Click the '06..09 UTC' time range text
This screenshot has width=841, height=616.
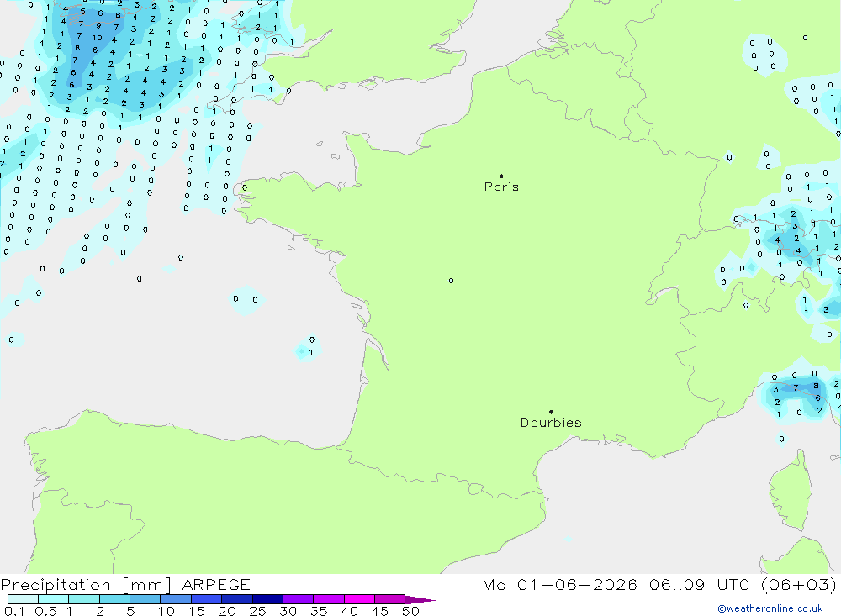coord(699,585)
